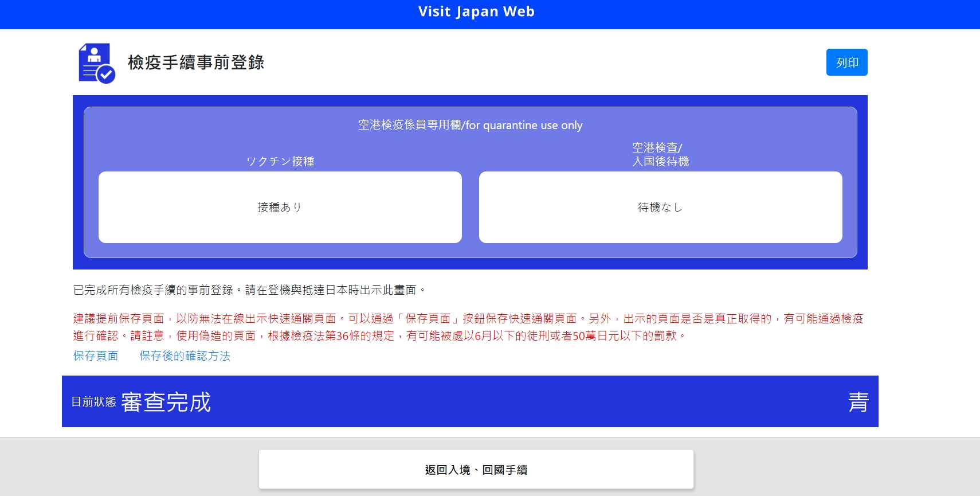The width and height of the screenshot is (980, 496).
Task: Click the 列印 print button
Action: (x=846, y=62)
